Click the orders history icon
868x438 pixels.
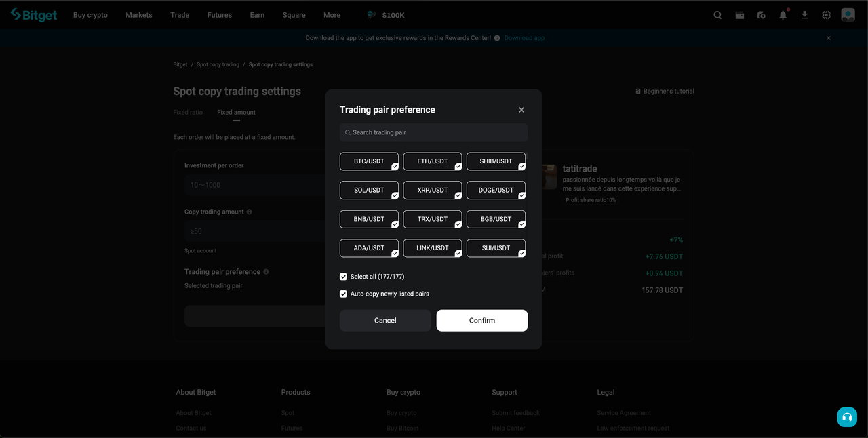tap(761, 14)
